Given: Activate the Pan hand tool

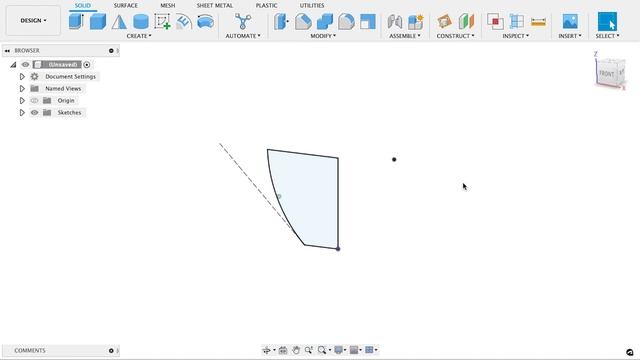Looking at the screenshot, I should 296,350.
